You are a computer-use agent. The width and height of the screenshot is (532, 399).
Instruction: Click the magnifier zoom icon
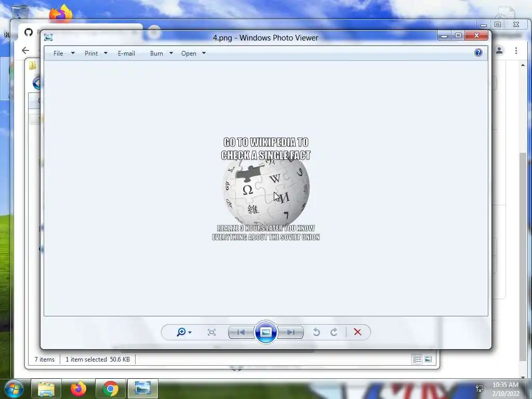(181, 332)
